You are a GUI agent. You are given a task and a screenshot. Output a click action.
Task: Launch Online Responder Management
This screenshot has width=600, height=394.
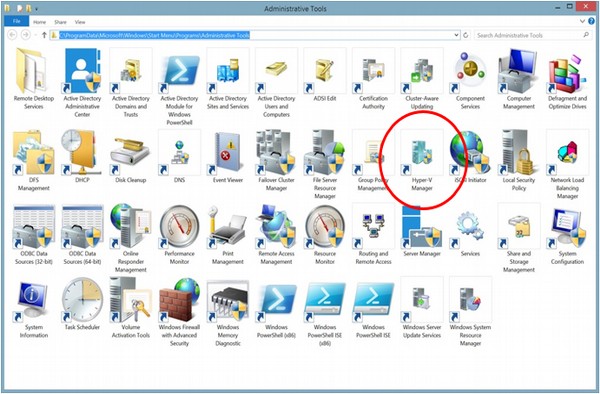130,238
